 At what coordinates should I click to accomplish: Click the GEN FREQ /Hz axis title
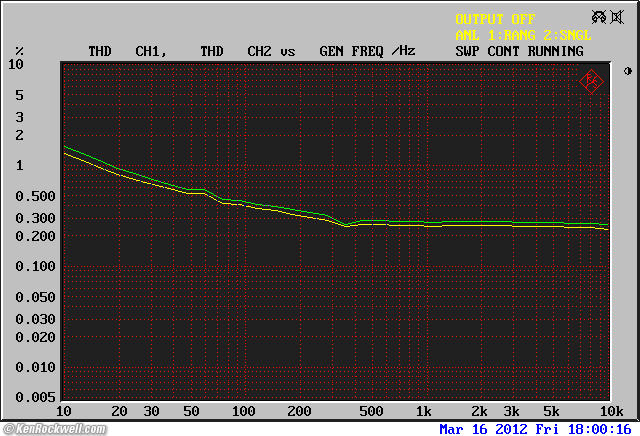point(367,51)
